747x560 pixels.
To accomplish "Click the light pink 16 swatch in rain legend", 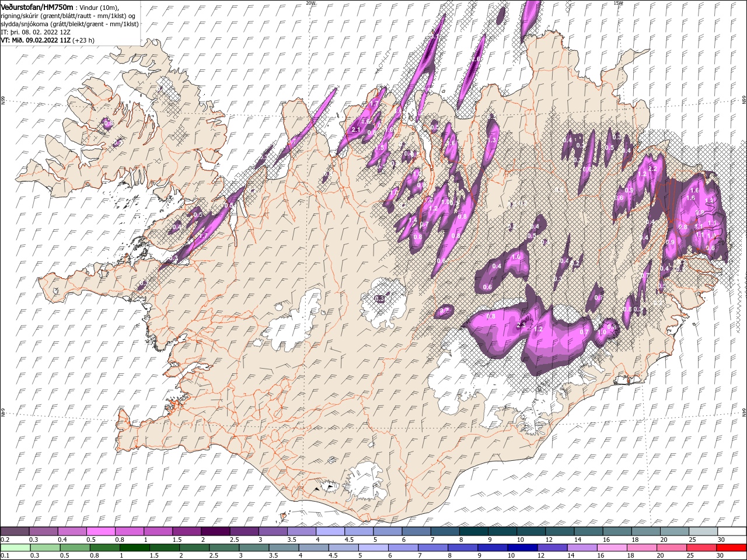I will tap(613, 548).
